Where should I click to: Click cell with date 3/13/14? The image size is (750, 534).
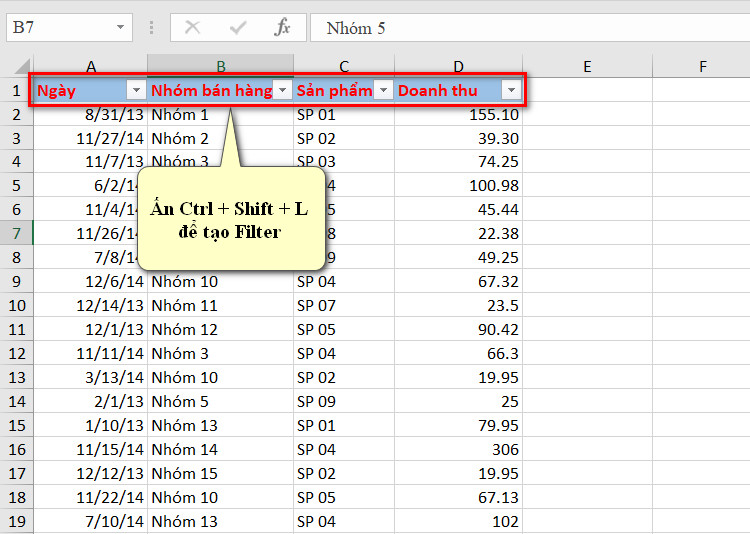pos(90,377)
